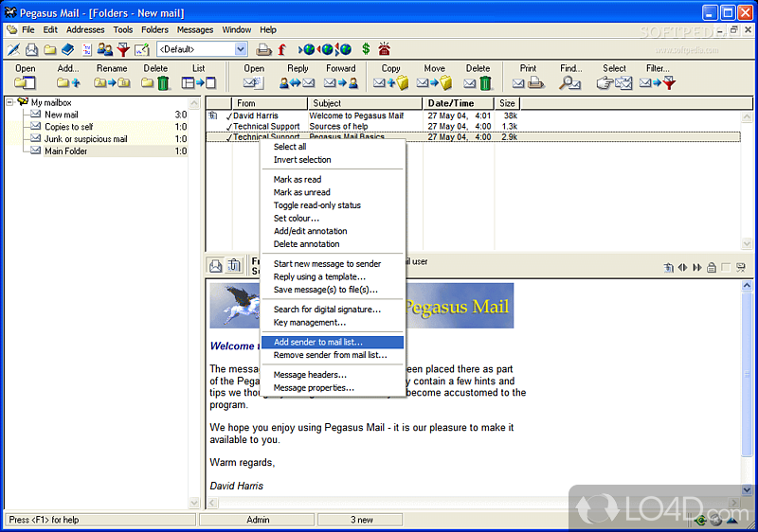Viewport: 758px width, 532px height.
Task: Open the Folders menu in menu bar
Action: pos(154,30)
